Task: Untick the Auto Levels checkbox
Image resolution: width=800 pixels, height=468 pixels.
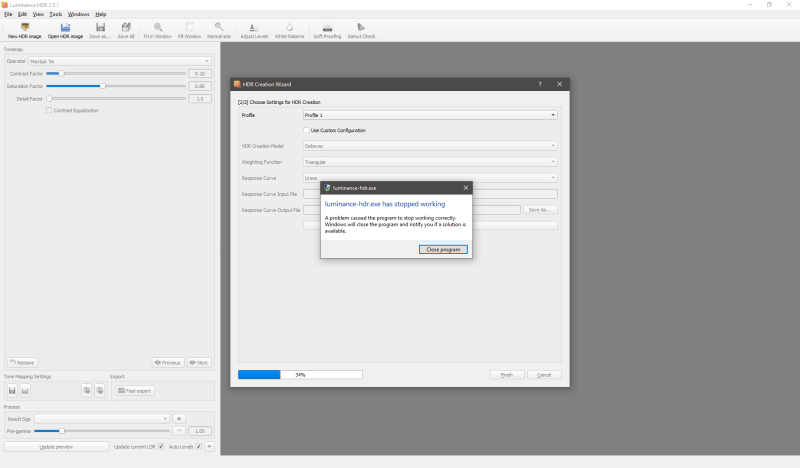Action: (x=198, y=447)
